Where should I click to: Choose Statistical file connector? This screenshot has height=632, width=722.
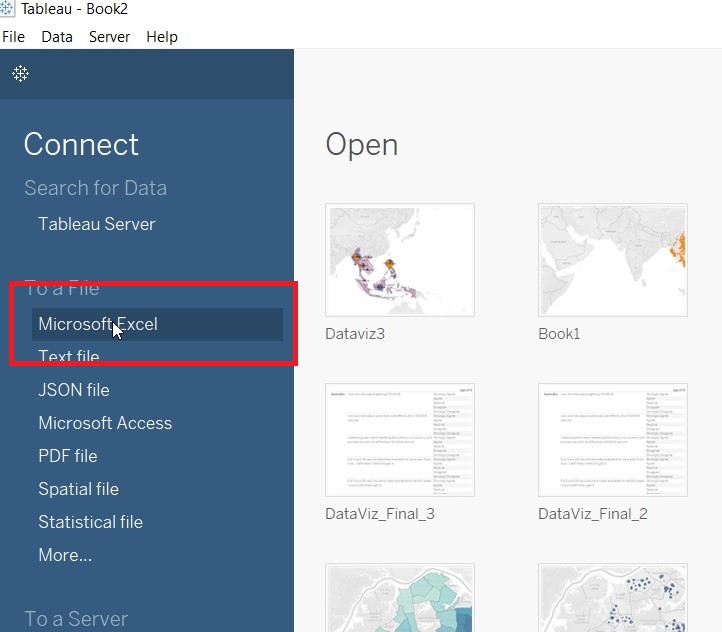(90, 522)
